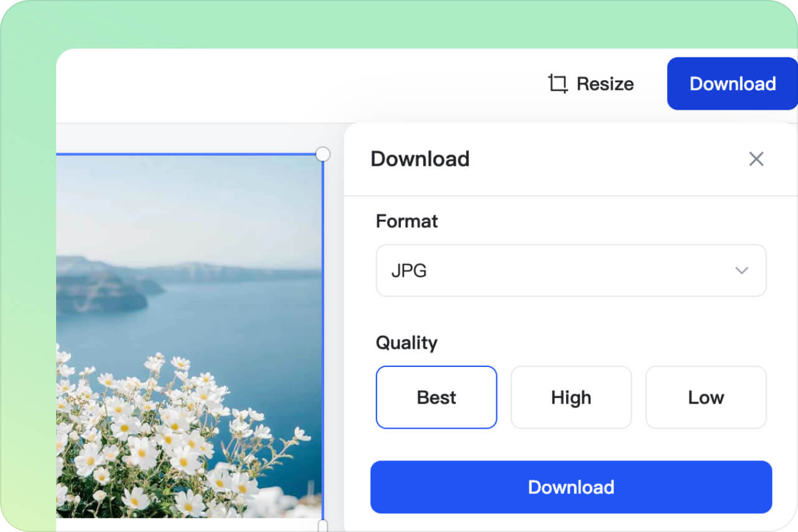Click the flower photo on the canvas
This screenshot has height=532, width=798.
click(x=190, y=336)
